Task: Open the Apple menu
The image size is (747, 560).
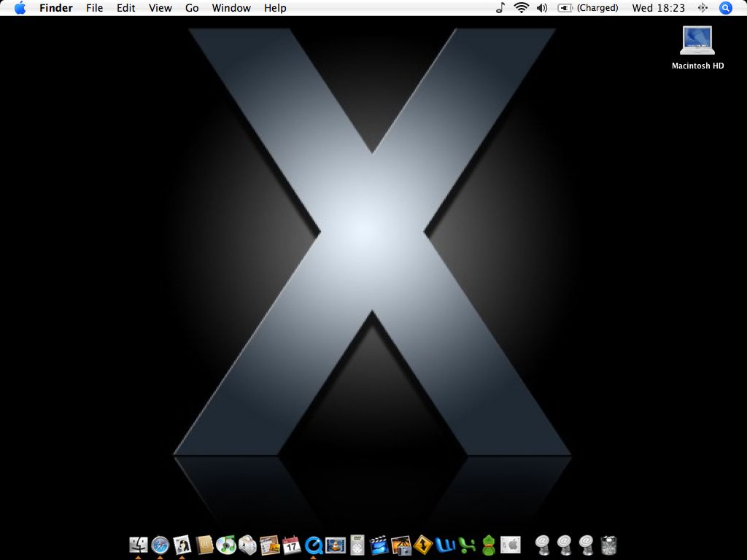Action: [x=20, y=7]
